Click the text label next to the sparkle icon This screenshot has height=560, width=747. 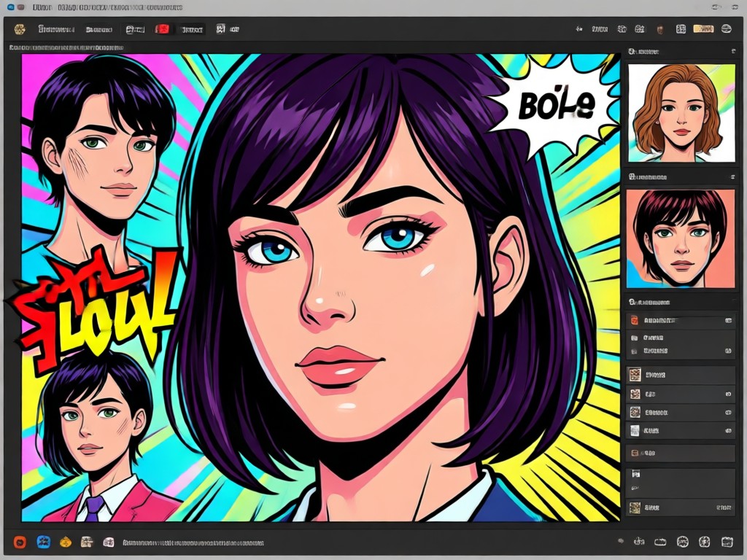point(600,29)
